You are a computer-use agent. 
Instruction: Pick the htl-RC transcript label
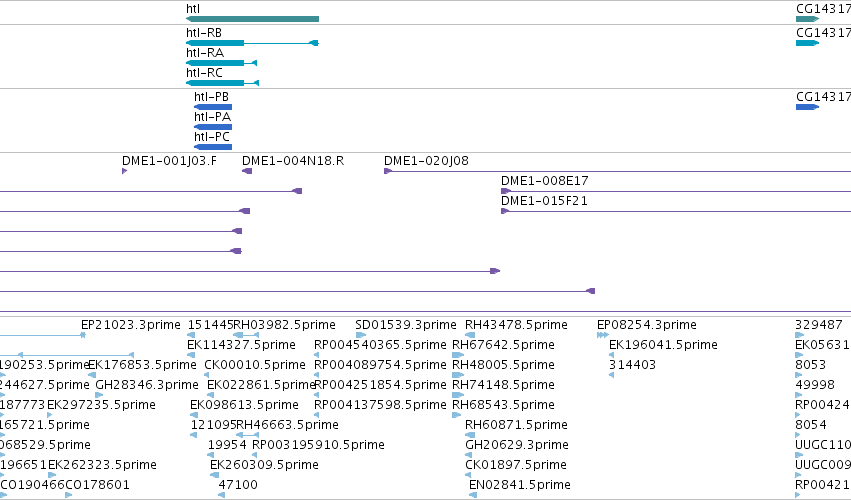pyautogui.click(x=205, y=73)
